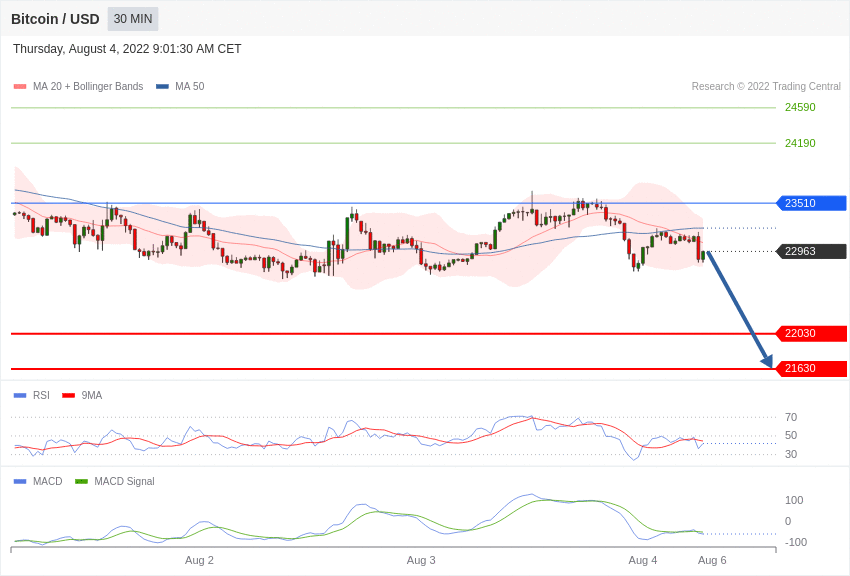
Task: Click the 30 MIN timeframe badge
Action: pyautogui.click(x=133, y=19)
